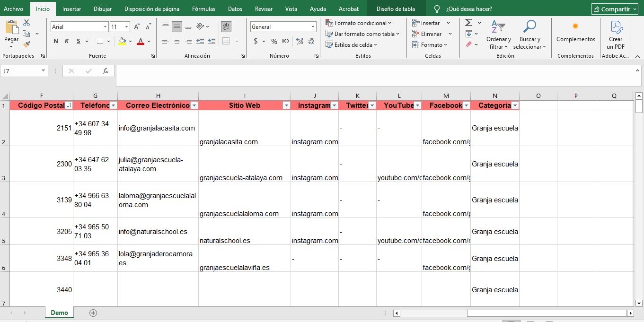Toggle bold N formatting

pyautogui.click(x=56, y=41)
